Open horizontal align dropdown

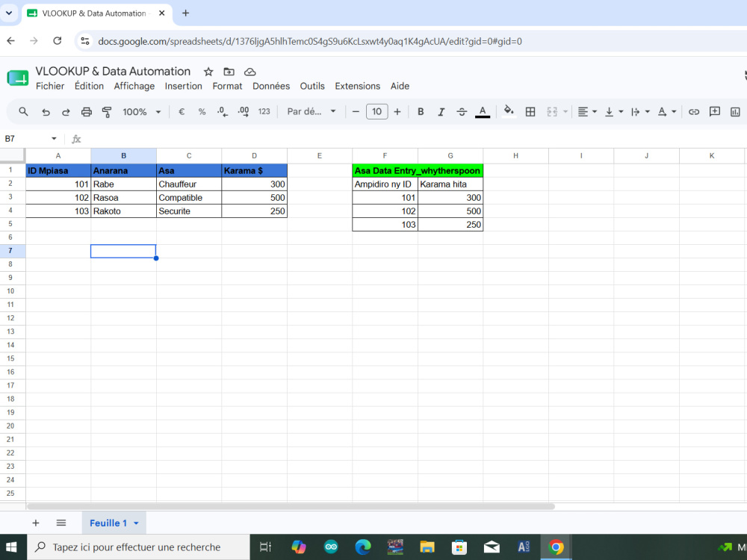point(587,112)
